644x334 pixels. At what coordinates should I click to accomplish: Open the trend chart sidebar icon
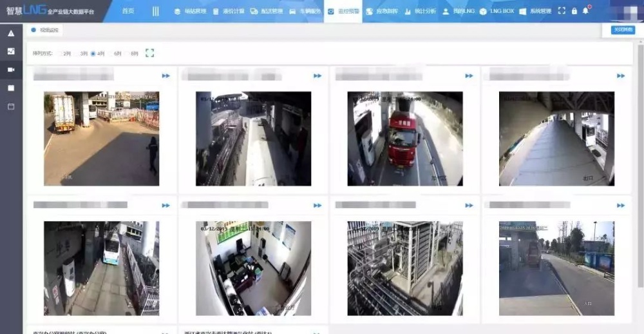point(11,52)
